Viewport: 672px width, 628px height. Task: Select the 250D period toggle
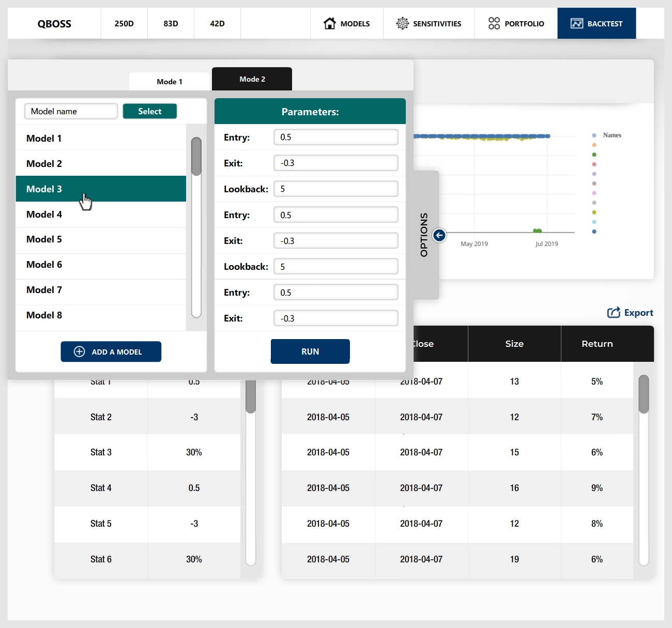click(124, 23)
